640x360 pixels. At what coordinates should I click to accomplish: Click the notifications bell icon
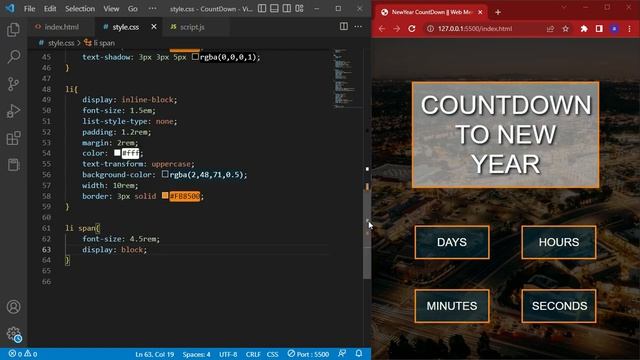359,353
